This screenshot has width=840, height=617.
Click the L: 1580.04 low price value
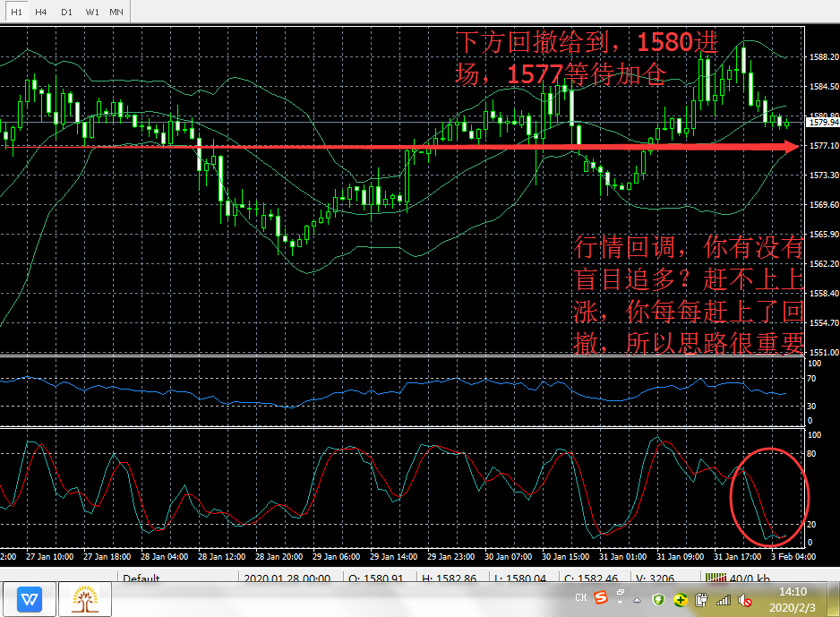(x=519, y=579)
